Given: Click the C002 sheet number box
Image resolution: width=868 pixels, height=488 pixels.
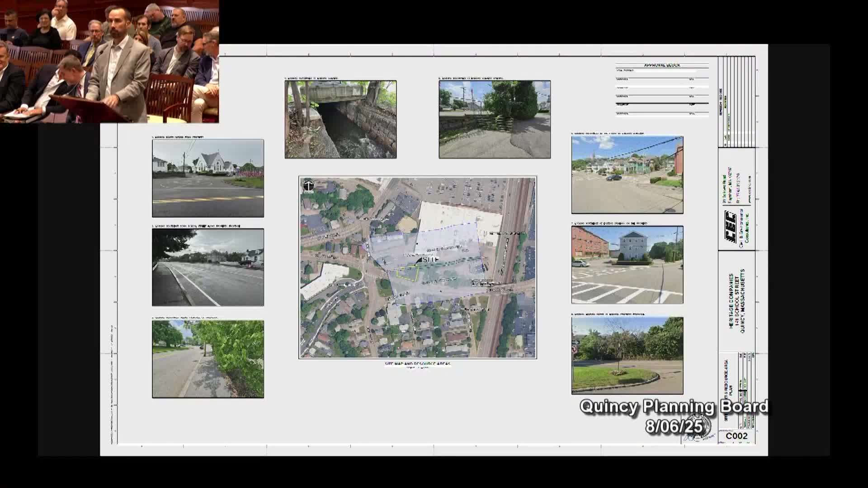Looking at the screenshot, I should coord(736,436).
